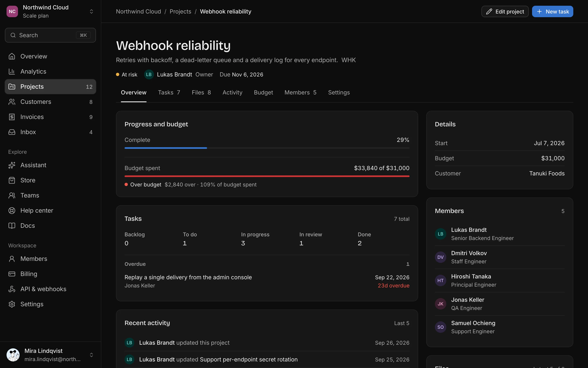Open the Activity tab
Screen dimensions: 588x368
tap(232, 92)
